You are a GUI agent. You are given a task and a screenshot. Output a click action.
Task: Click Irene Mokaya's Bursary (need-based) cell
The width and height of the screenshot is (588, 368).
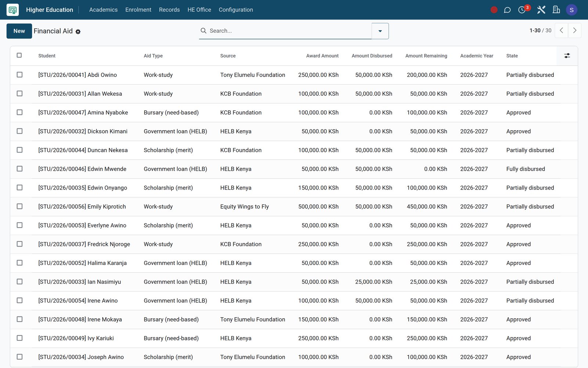tap(171, 319)
